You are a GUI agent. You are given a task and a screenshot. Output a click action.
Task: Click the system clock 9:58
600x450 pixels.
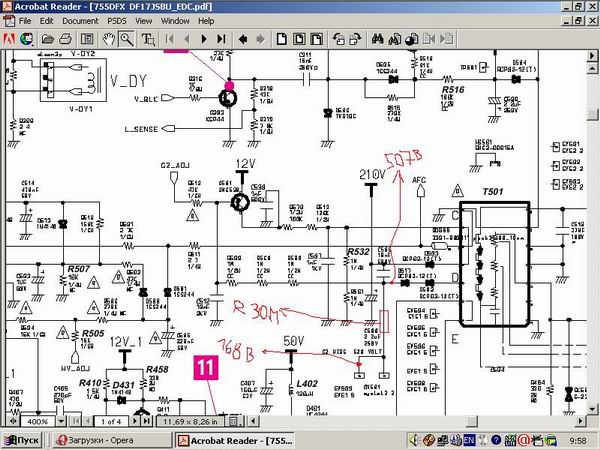577,441
